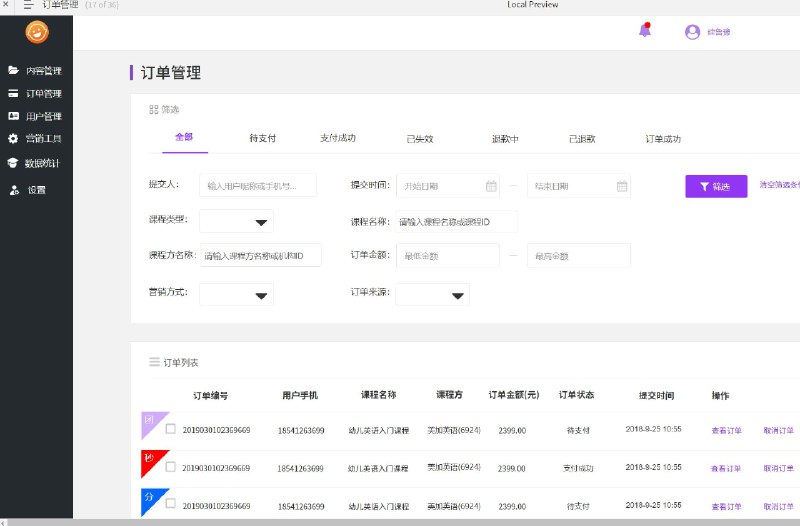Screen dimensions: 800x526
Task: Click the red 秒 corner badge
Action: tap(151, 460)
